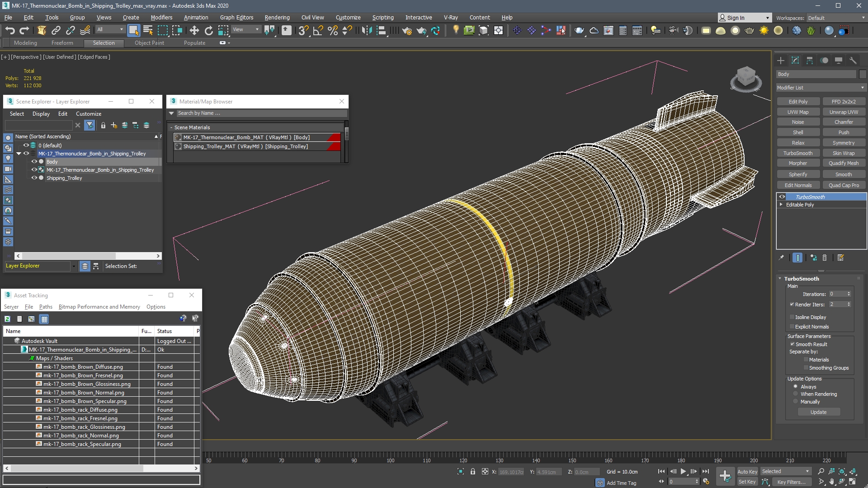
Task: Click the Quad Cap Pro button
Action: point(844,185)
